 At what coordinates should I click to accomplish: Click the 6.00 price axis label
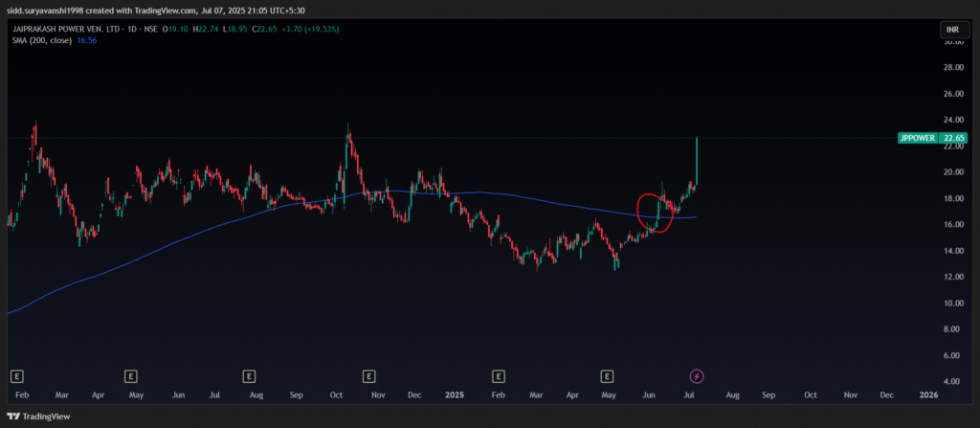coord(954,355)
